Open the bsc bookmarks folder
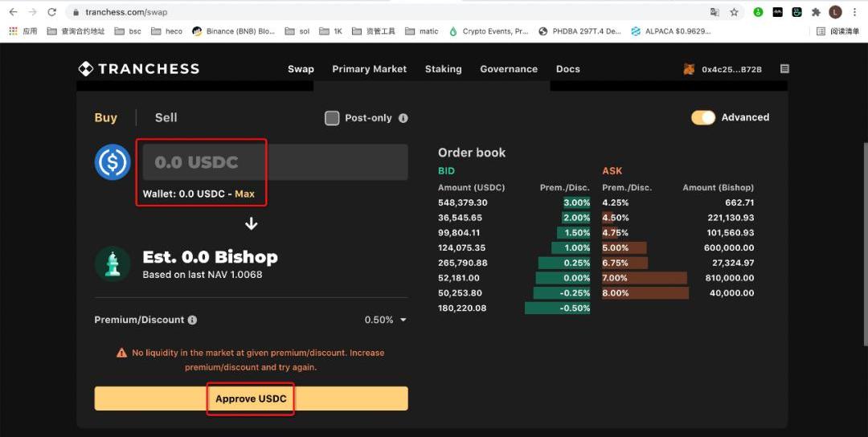868x437 pixels. point(128,31)
